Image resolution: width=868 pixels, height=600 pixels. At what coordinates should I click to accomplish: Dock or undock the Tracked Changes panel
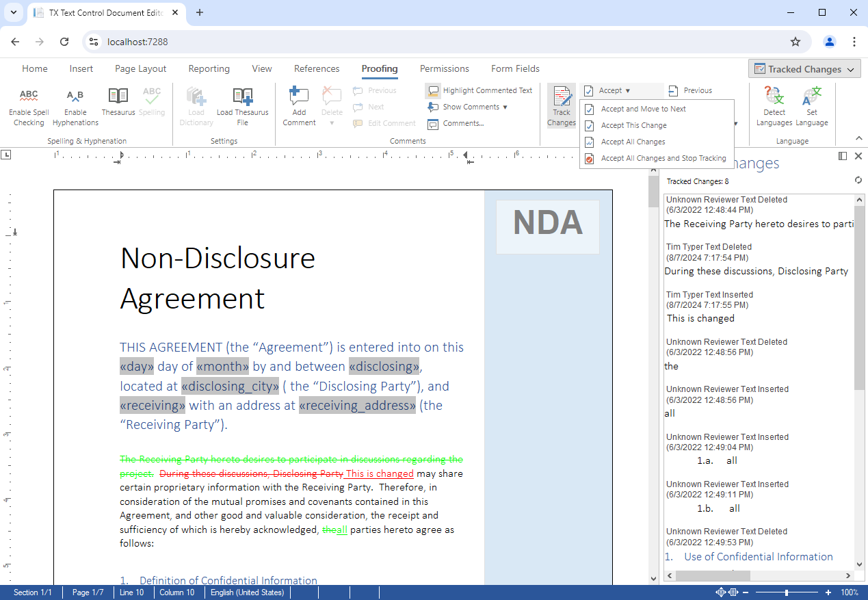843,156
